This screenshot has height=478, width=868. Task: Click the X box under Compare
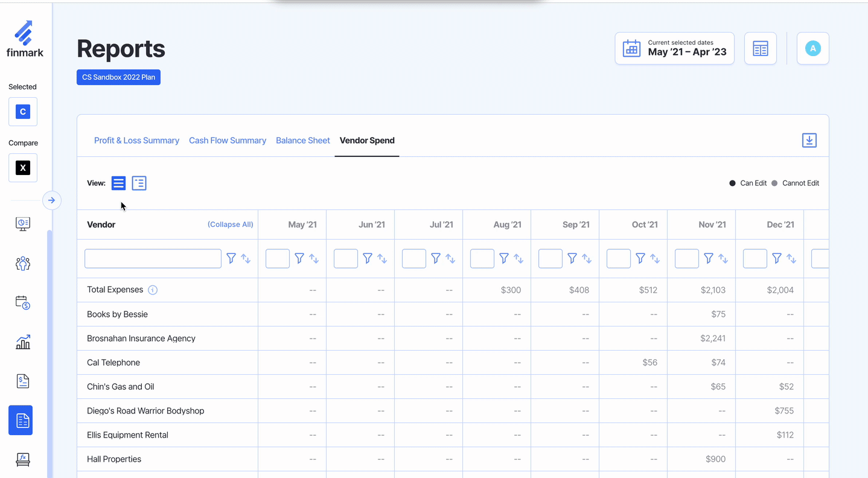[x=23, y=168]
